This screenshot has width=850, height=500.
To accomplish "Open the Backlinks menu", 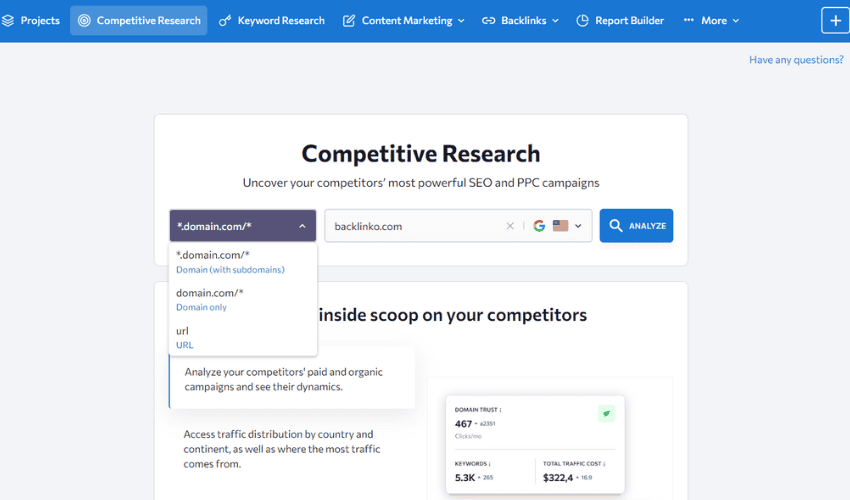I will point(520,21).
